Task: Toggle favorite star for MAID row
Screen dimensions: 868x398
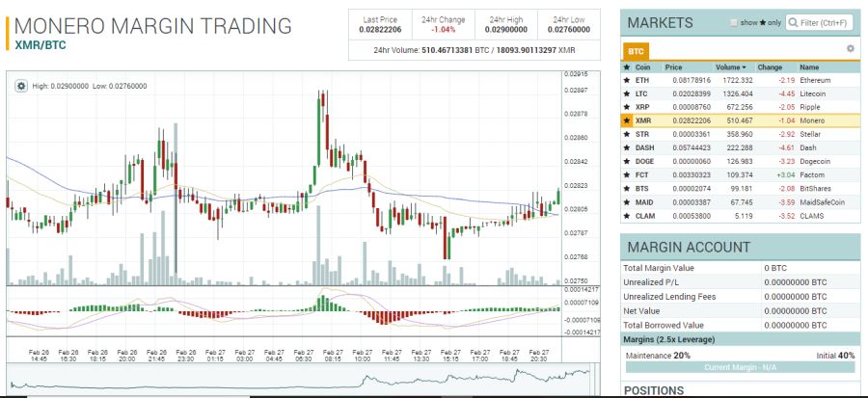Action: tap(627, 202)
